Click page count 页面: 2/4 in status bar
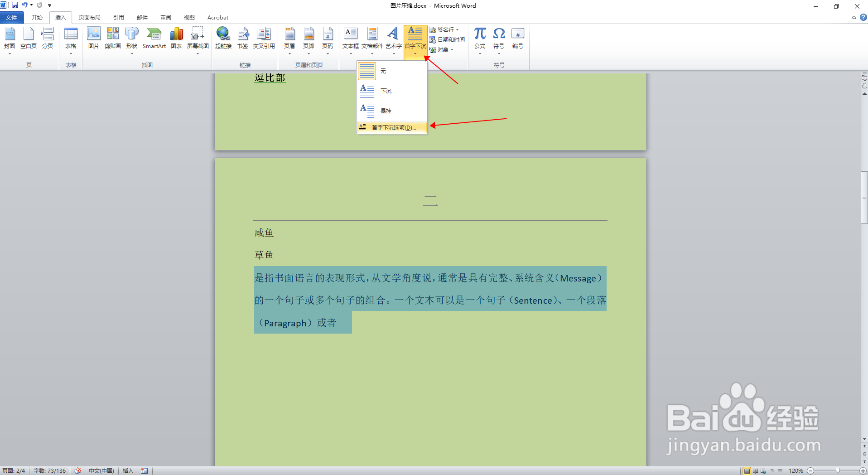This screenshot has height=475, width=868. 14,470
